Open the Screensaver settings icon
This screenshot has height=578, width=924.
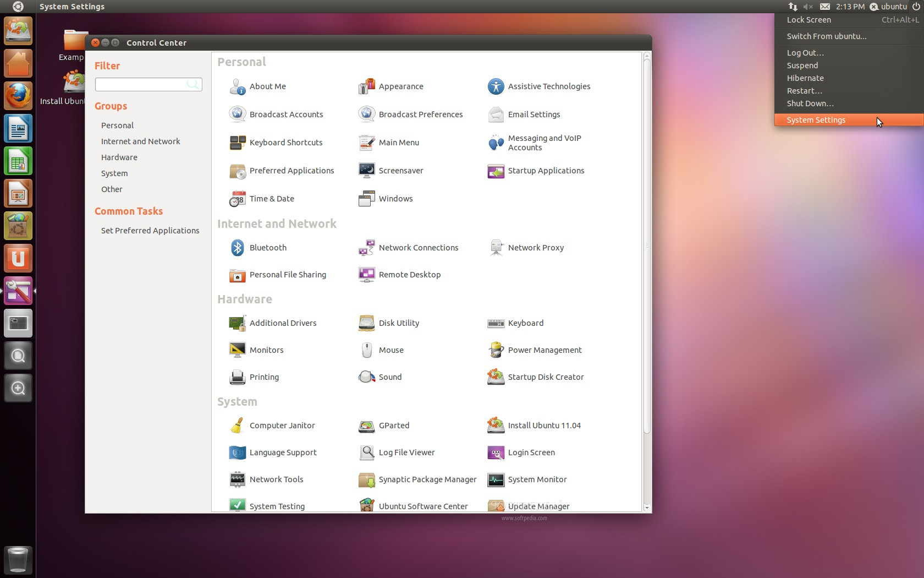367,171
